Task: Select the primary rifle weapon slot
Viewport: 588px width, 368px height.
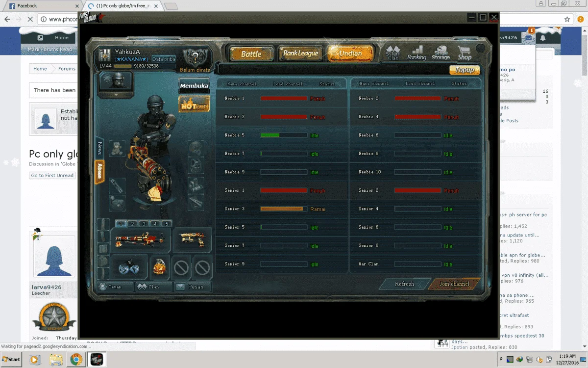Action: click(140, 240)
